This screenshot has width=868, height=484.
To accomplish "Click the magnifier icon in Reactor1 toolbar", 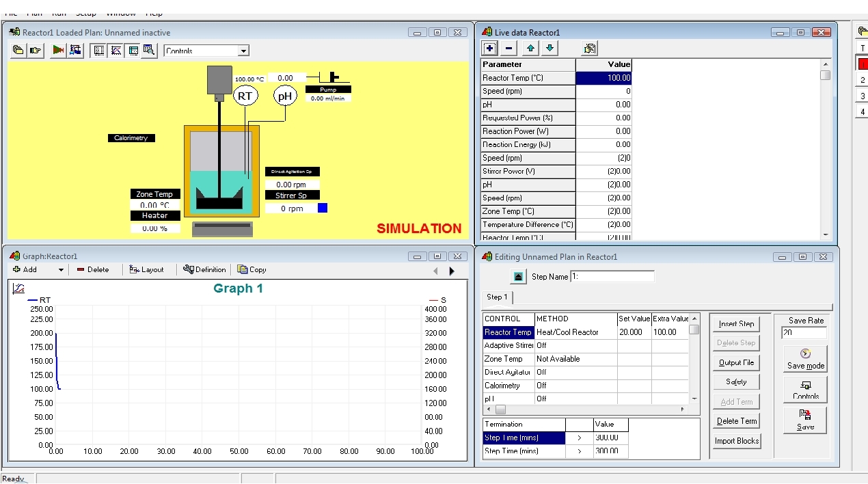I will [x=149, y=50].
